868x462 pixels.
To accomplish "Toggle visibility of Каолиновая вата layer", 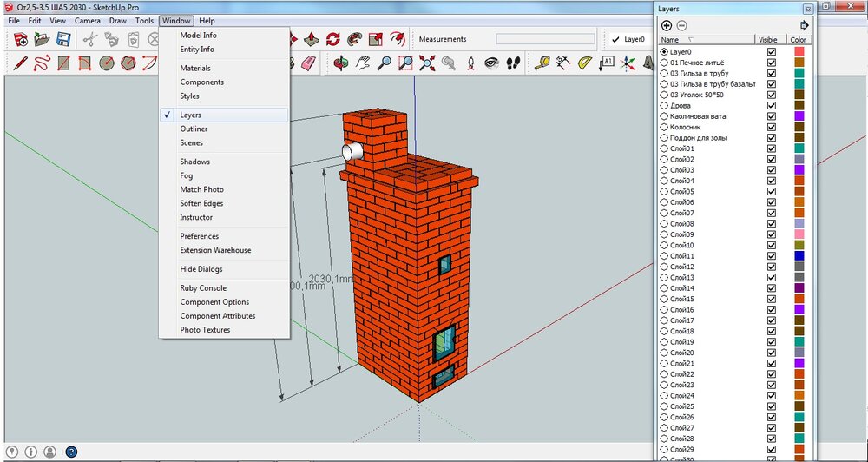I will pyautogui.click(x=771, y=116).
